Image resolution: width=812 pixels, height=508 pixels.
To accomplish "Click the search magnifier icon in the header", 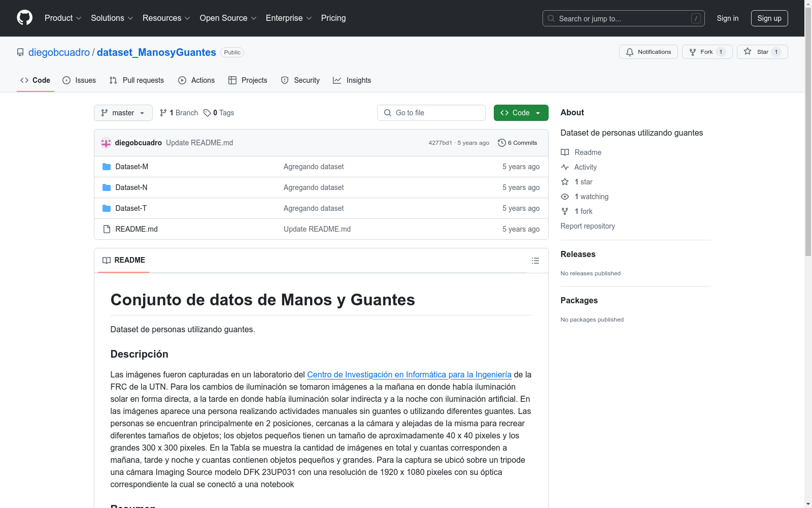I will 551,18.
